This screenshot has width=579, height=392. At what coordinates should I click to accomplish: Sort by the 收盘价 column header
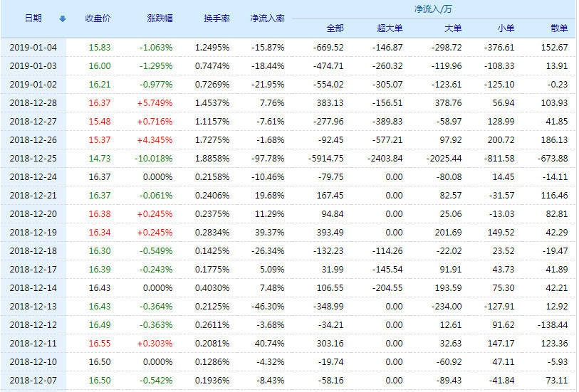click(98, 18)
